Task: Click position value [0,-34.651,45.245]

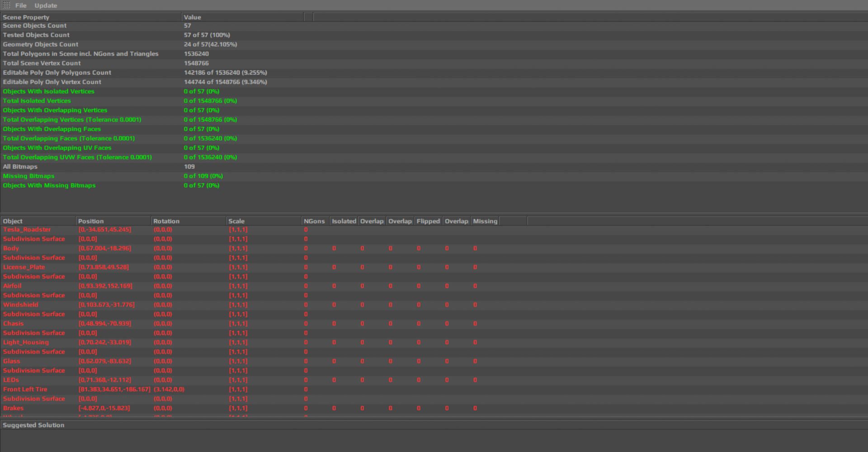Action: click(105, 230)
